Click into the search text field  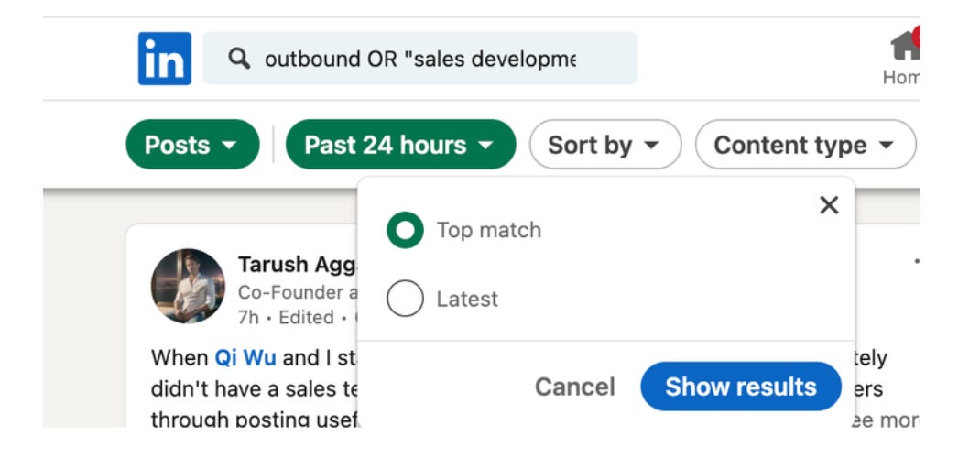tap(420, 59)
